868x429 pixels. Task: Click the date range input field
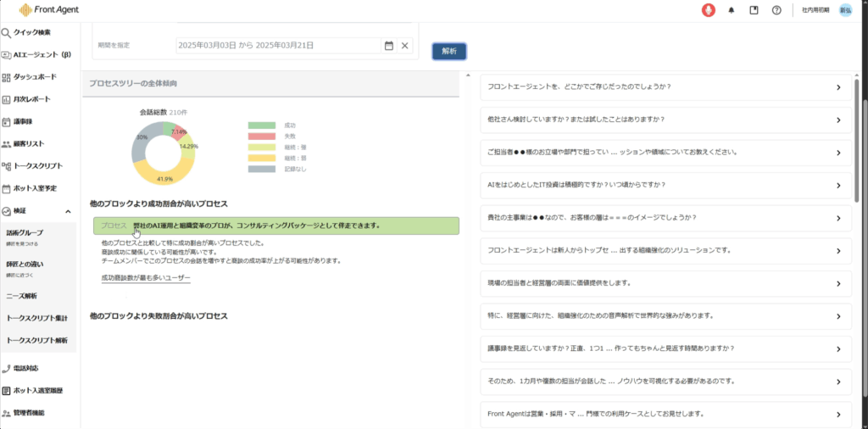278,45
